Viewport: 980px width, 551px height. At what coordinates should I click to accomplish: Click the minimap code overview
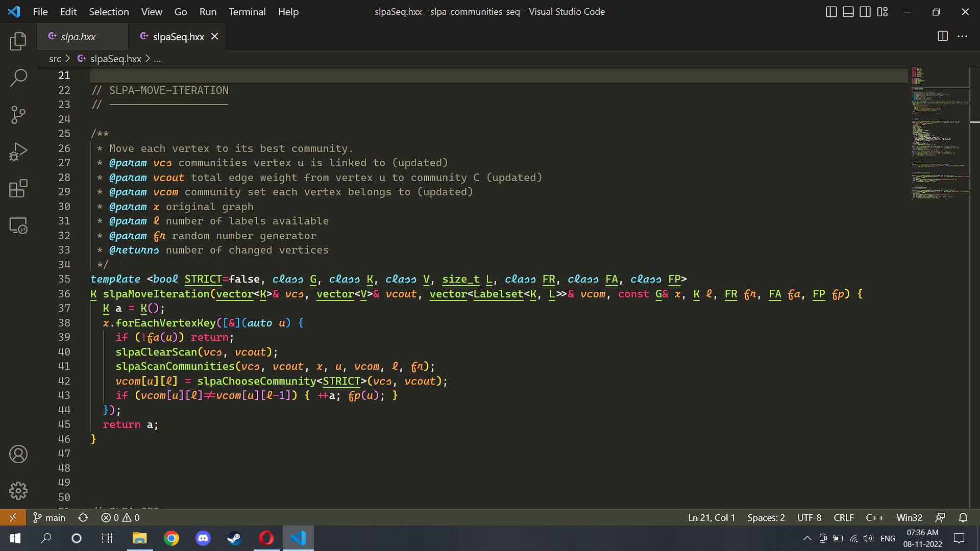tap(940, 133)
